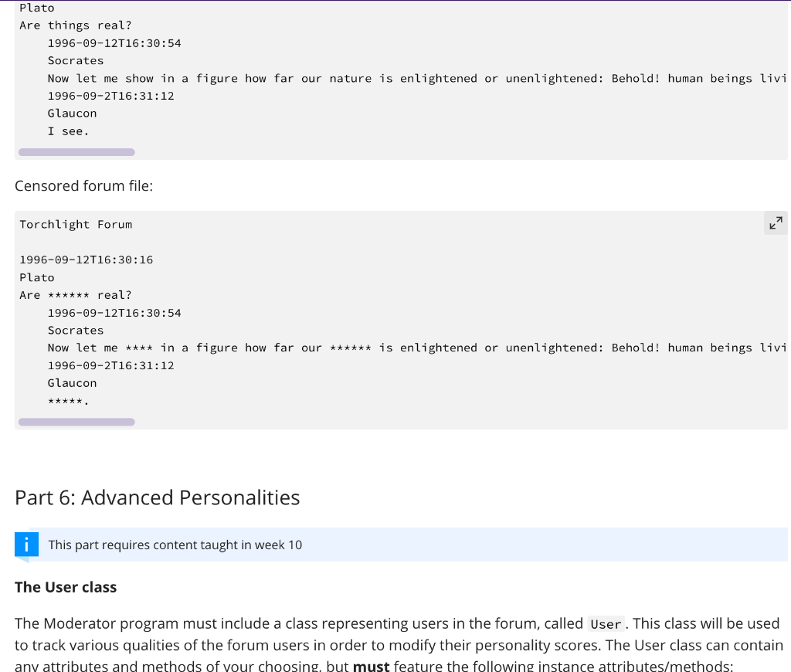This screenshot has height=672, width=791.
Task: Select the timestamp 1996-09-12T16:30:16
Action: [x=87, y=260]
